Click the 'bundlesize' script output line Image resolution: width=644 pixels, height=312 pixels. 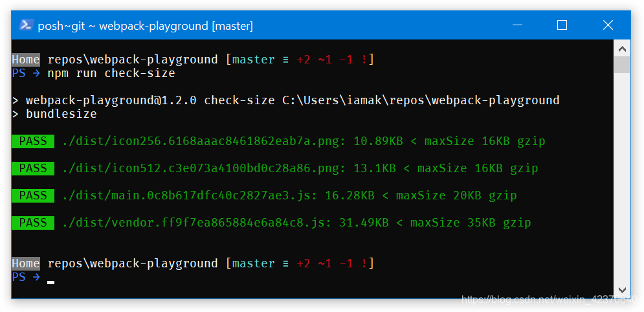[61, 114]
